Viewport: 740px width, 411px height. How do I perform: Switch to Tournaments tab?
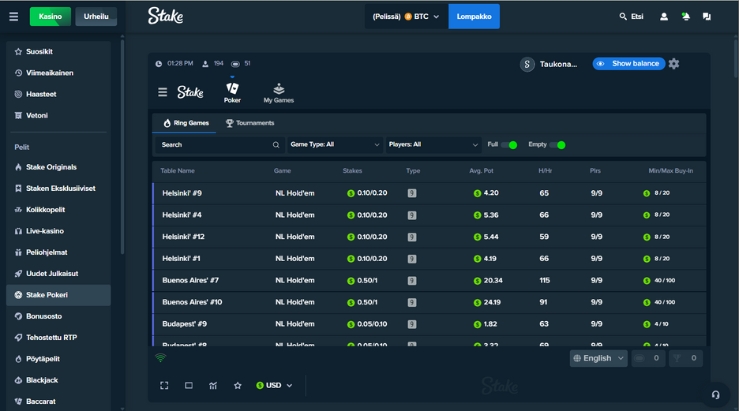(x=250, y=123)
